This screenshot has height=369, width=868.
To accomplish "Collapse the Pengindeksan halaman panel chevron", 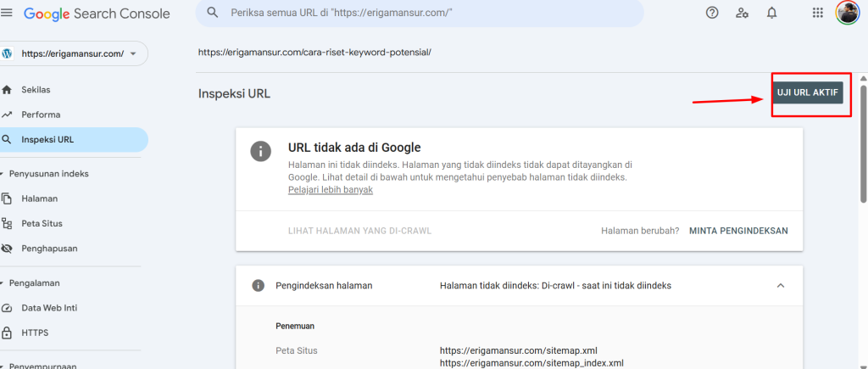I will coord(781,286).
